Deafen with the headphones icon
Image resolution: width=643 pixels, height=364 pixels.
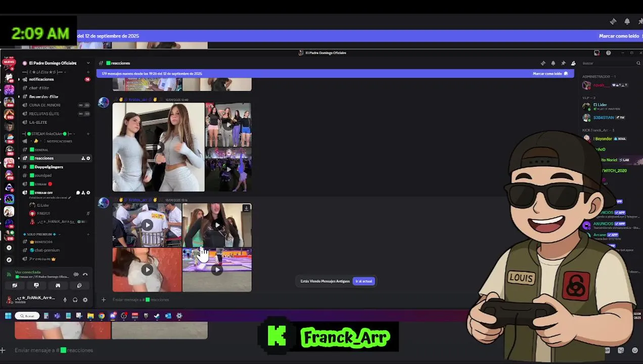pos(75,300)
